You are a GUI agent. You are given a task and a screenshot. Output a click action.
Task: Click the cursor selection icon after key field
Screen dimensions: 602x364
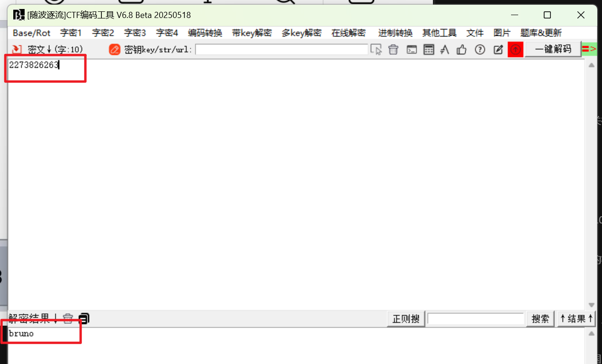click(376, 49)
